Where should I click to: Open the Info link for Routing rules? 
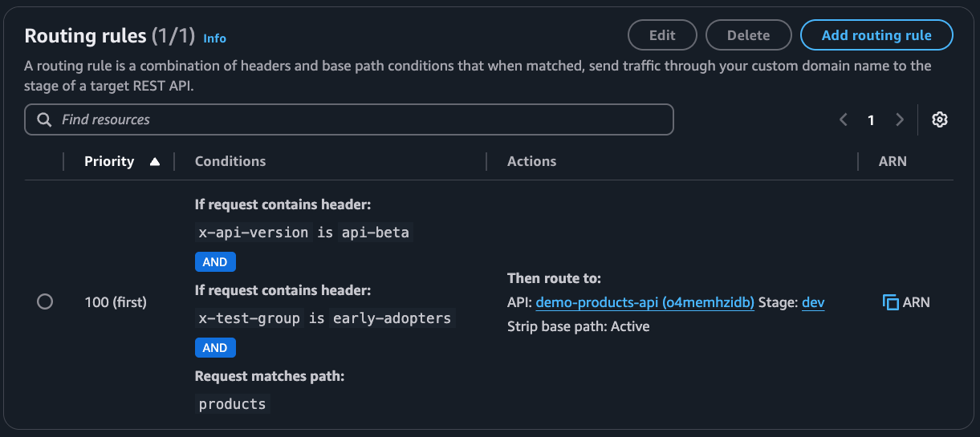tap(214, 38)
